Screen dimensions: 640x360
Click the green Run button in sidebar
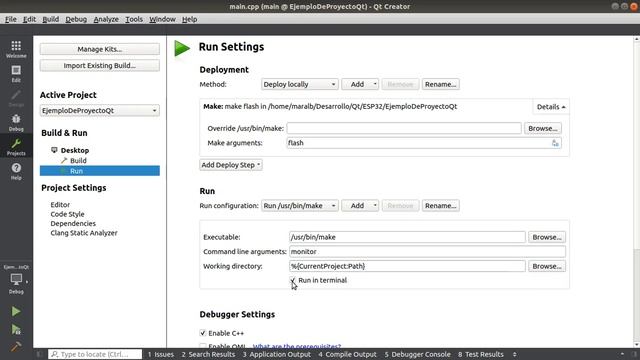point(16,311)
